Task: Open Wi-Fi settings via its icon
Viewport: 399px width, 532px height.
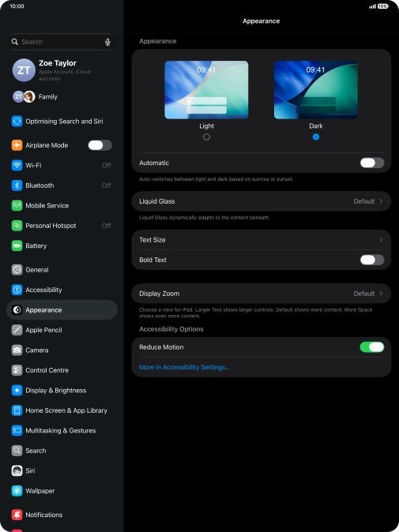Action: tap(17, 165)
